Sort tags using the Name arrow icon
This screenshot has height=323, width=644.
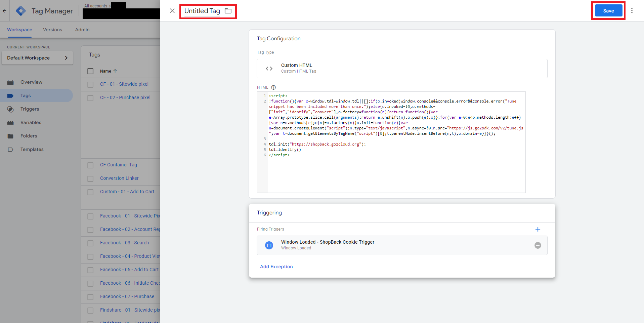click(x=115, y=71)
